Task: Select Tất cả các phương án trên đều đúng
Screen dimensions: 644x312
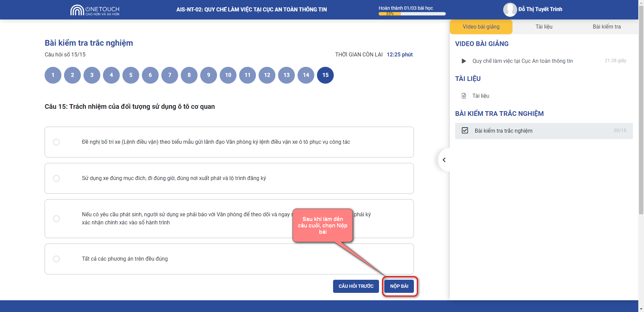Action: click(56, 259)
